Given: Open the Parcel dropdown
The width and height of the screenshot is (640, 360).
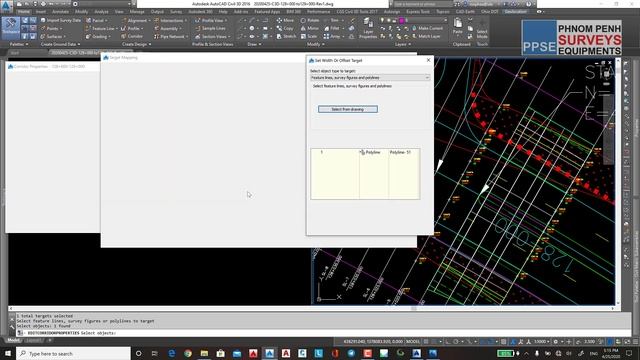Looking at the screenshot, I should click(x=97, y=20).
